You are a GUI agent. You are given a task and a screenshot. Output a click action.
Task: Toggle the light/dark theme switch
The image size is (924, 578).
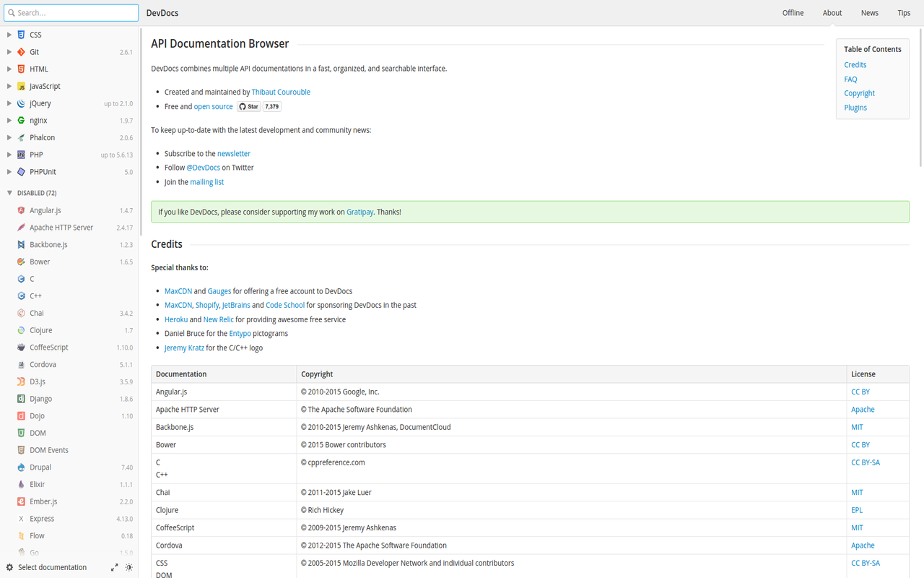point(129,567)
